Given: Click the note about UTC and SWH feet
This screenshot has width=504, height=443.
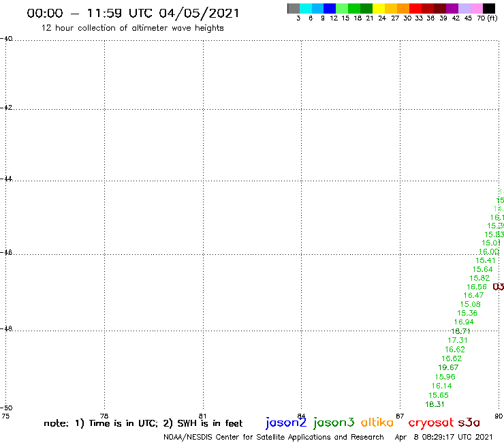Looking at the screenshot, I should coord(143,423).
